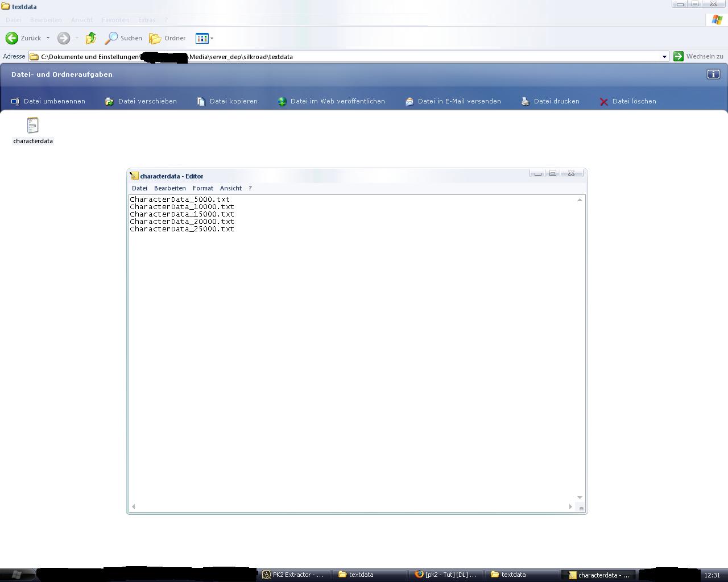This screenshot has width=728, height=582.
Task: Click Datei löschen red X icon
Action: [x=604, y=102]
